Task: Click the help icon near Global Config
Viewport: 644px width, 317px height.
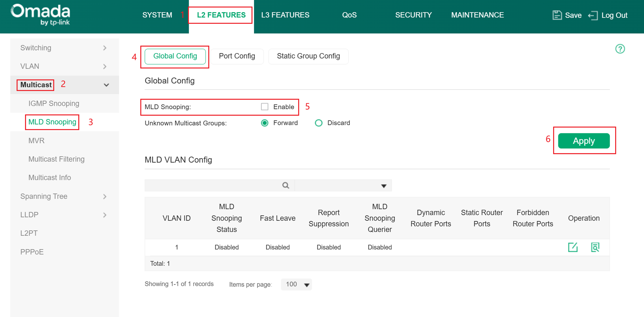Action: (x=620, y=49)
